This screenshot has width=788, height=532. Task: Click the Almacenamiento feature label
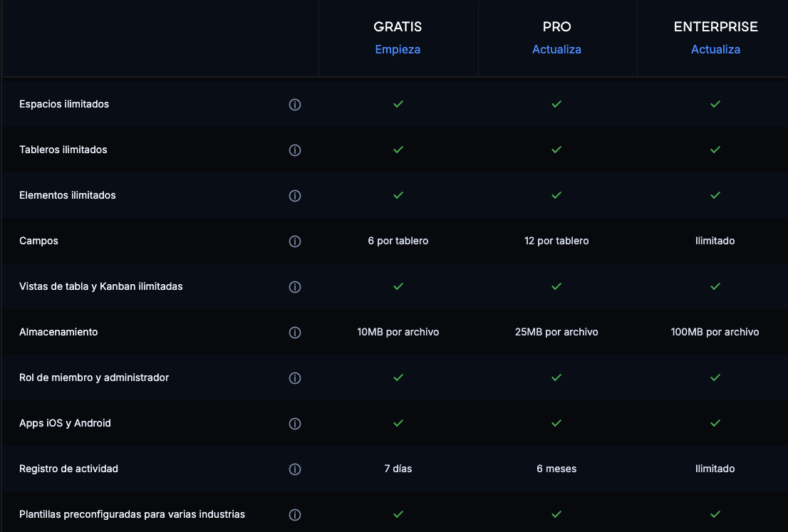pos(58,332)
